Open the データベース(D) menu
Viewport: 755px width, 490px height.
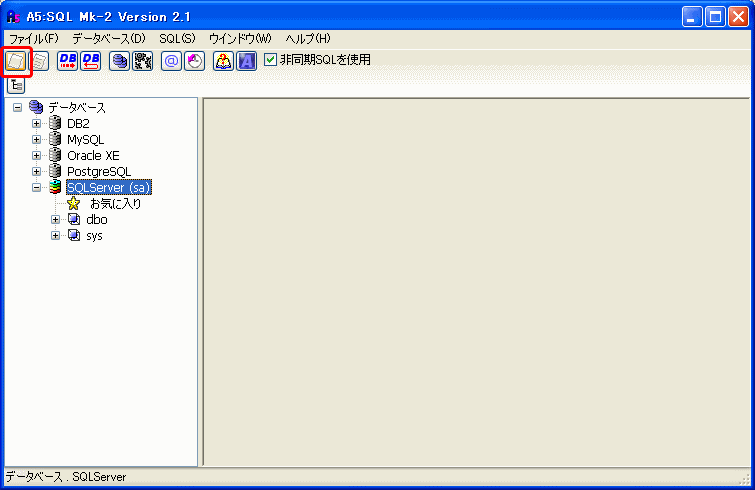click(x=109, y=39)
